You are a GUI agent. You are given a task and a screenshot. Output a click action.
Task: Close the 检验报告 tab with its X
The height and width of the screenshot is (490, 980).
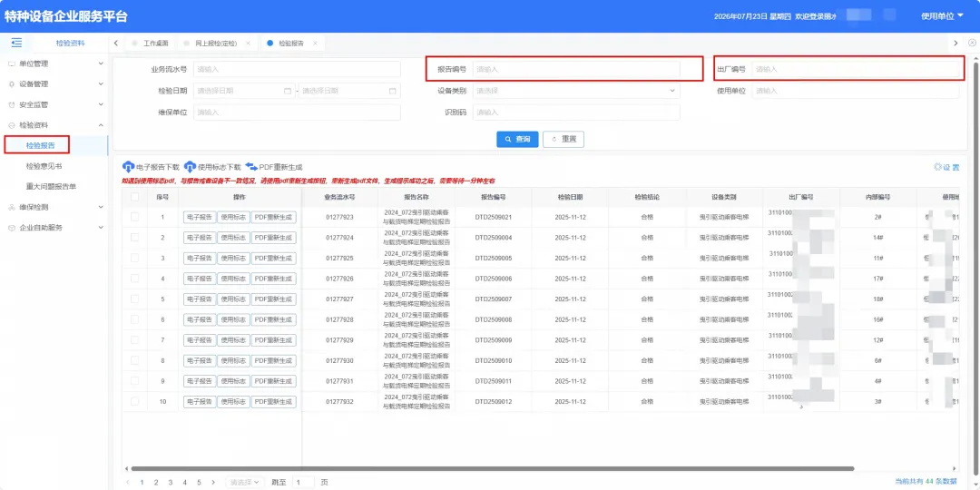(x=315, y=44)
